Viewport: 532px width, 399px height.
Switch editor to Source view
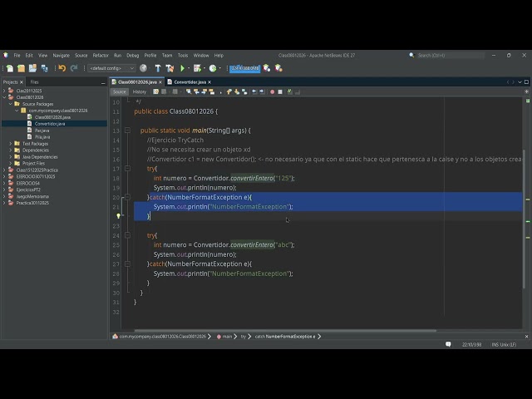tap(119, 91)
